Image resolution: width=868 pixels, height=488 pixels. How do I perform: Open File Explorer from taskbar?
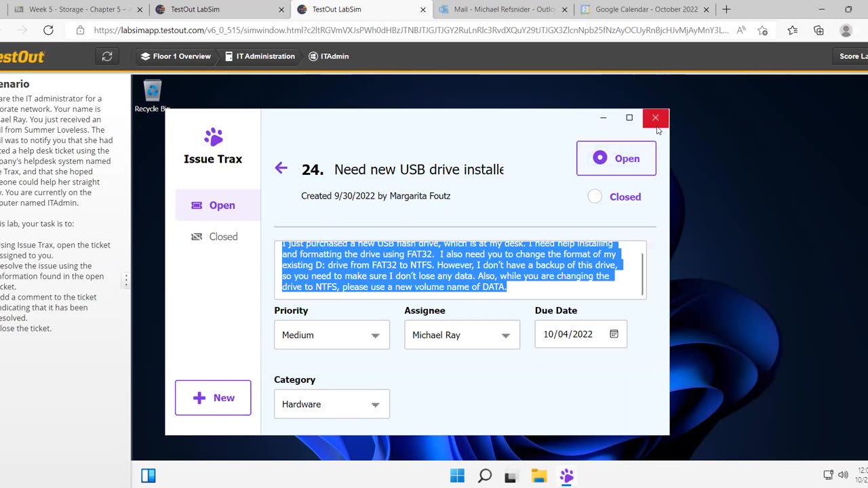(x=539, y=476)
